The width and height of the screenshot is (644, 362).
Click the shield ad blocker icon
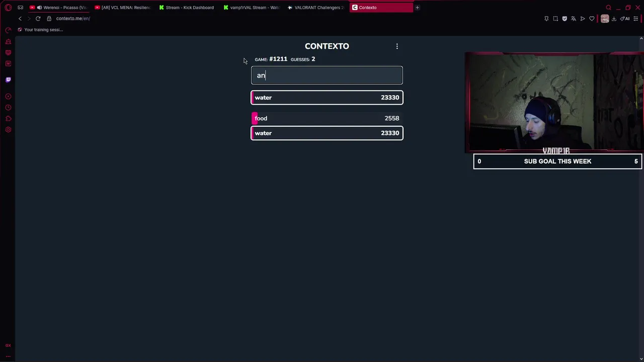(x=565, y=19)
